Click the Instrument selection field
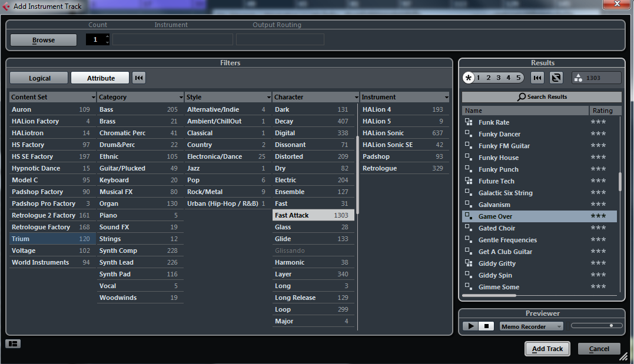Image resolution: width=634 pixels, height=364 pixels. (172, 39)
